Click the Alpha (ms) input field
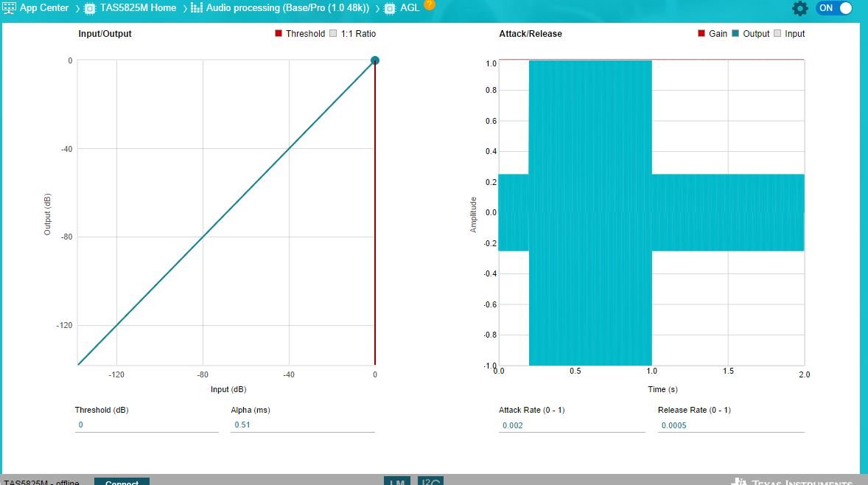 click(x=303, y=425)
